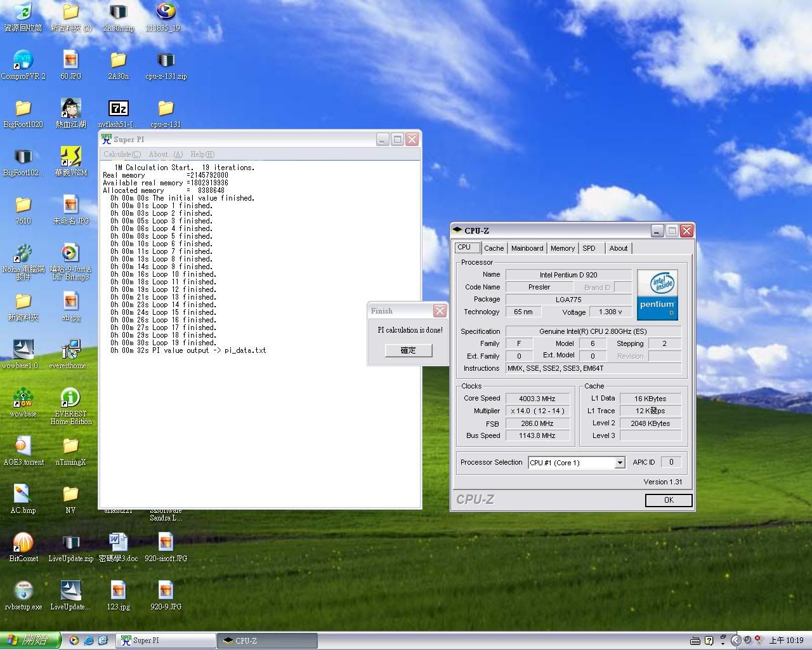The image size is (812, 650).
Task: Click the Intel Pentium D logo in CPU-Z
Action: [x=657, y=295]
